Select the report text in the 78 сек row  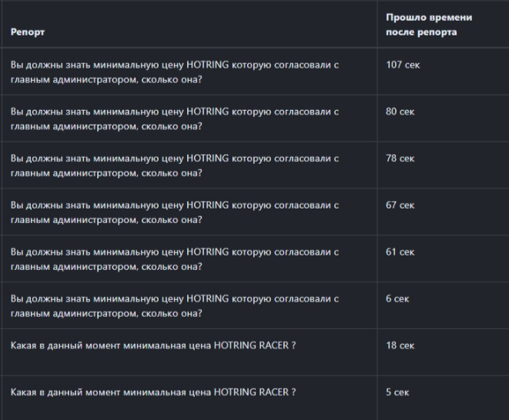click(x=174, y=165)
